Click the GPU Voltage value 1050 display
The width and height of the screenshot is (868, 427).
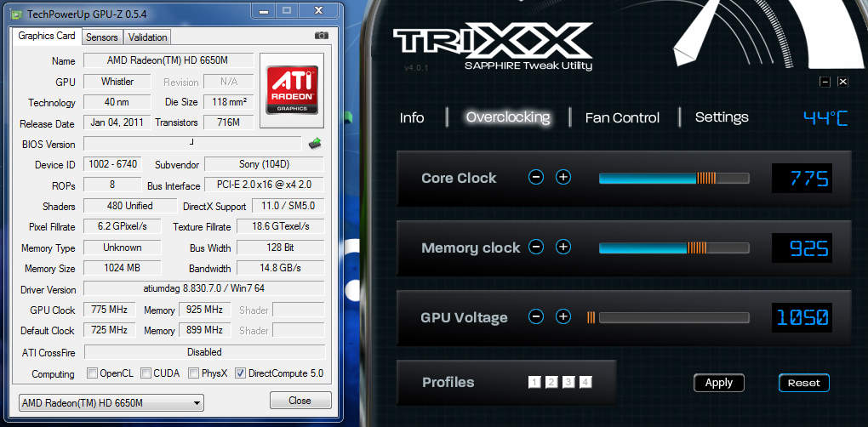802,317
